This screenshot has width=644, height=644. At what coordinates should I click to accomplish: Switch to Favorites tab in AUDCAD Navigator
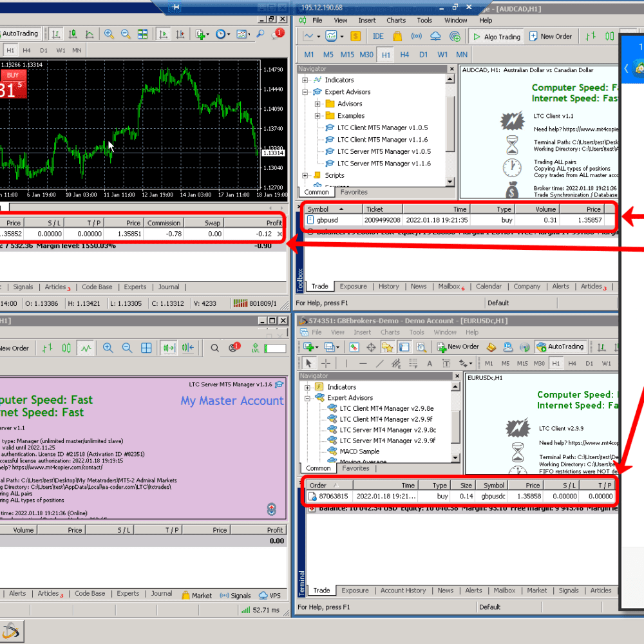pyautogui.click(x=354, y=192)
